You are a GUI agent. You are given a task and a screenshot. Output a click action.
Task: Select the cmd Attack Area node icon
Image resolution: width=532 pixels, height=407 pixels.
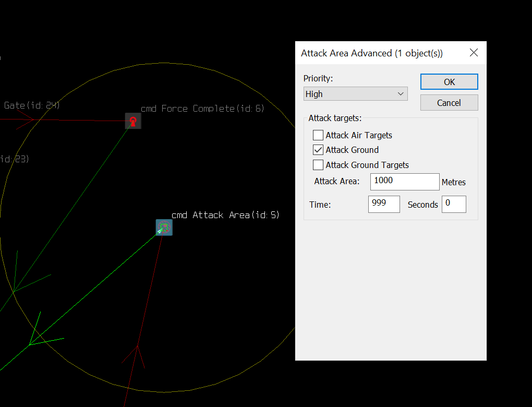(x=164, y=228)
